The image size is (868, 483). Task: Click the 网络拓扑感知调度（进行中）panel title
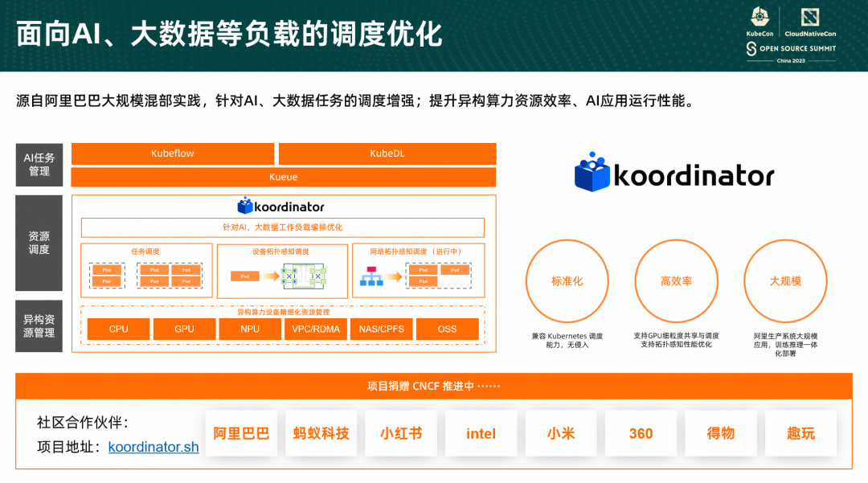417,252
